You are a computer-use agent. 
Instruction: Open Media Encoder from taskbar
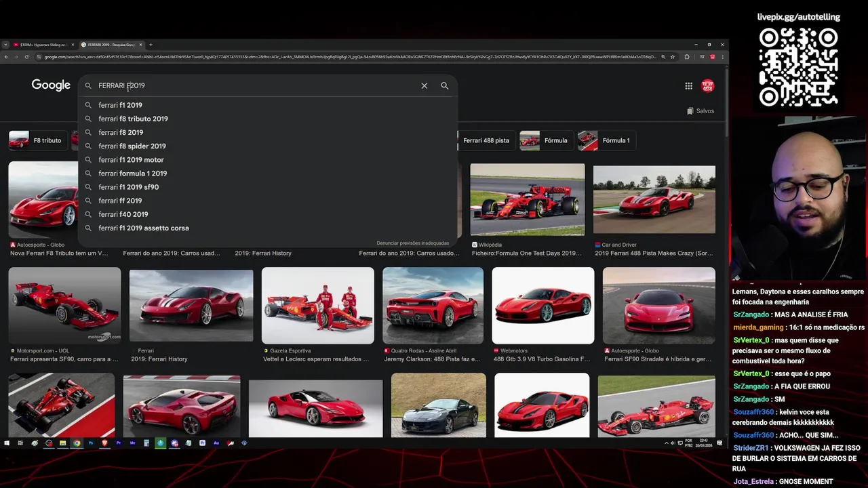(x=133, y=443)
